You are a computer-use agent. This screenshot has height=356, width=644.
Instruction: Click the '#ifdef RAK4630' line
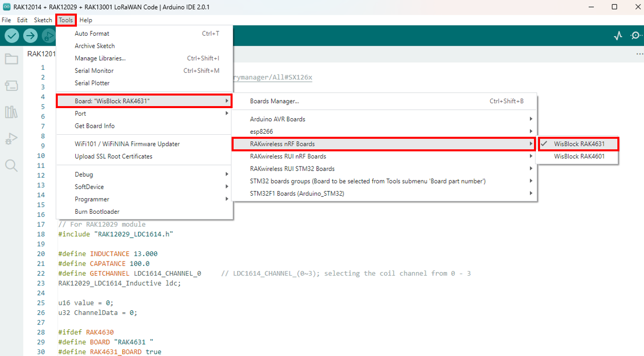tap(86, 332)
